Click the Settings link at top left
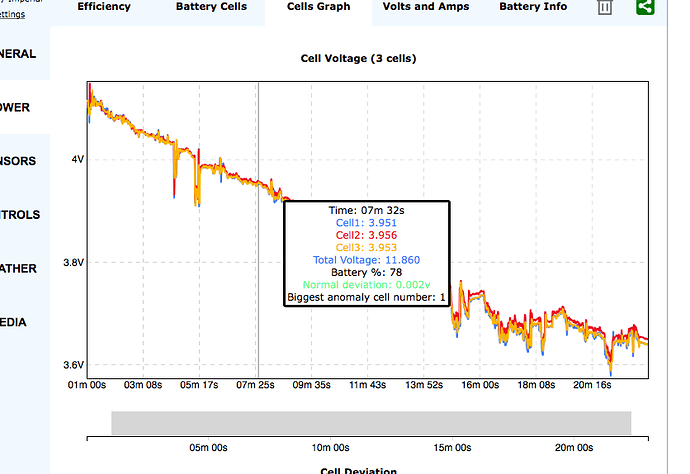 point(14,16)
